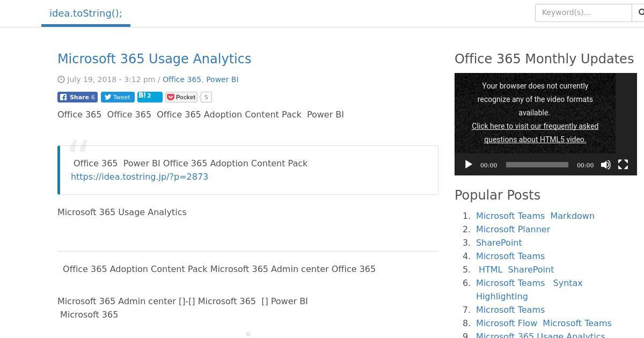Image resolution: width=644 pixels, height=338 pixels.
Task: Open the Office 365 category link
Action: click(x=182, y=79)
